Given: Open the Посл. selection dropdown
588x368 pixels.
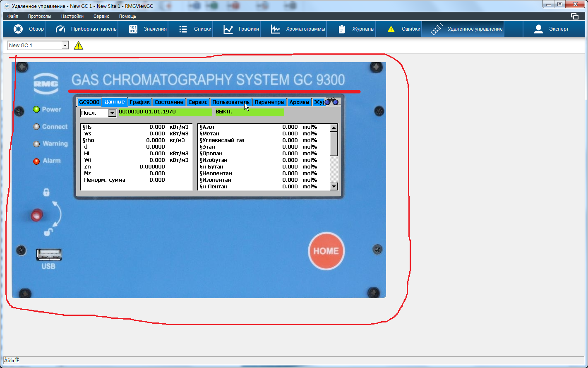Looking at the screenshot, I should click(x=112, y=113).
